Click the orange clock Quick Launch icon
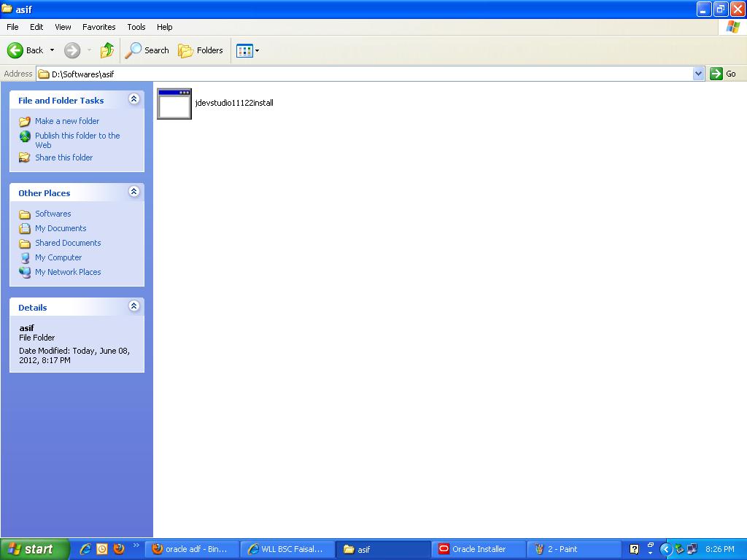Viewport: 747px width, 560px height. click(102, 549)
